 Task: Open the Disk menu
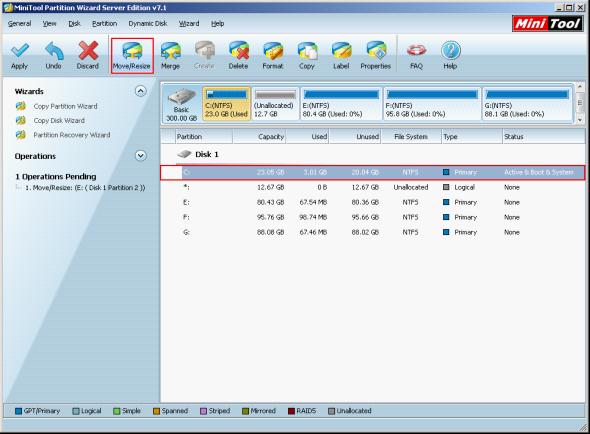click(x=74, y=24)
